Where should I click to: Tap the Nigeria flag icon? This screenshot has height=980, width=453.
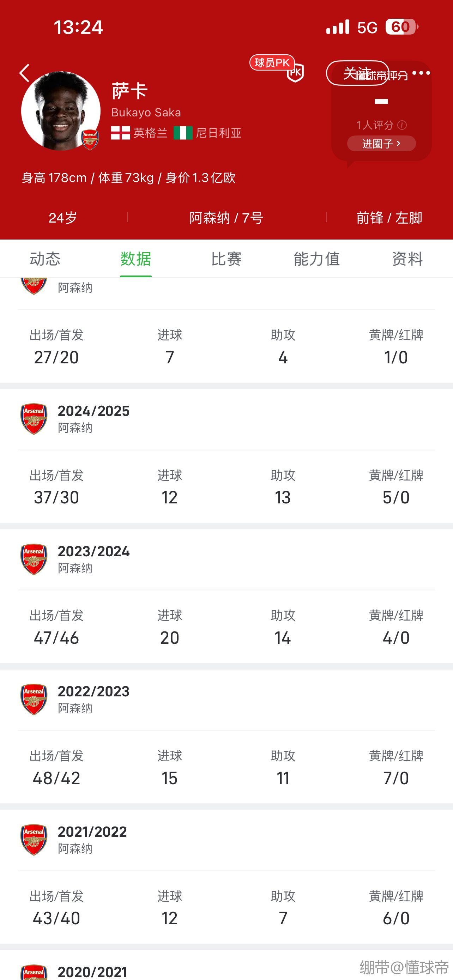183,133
